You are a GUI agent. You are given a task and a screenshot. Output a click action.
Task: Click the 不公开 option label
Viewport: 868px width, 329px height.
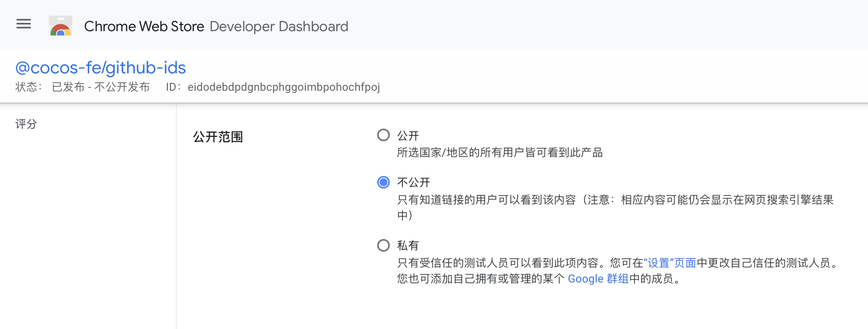coord(413,183)
